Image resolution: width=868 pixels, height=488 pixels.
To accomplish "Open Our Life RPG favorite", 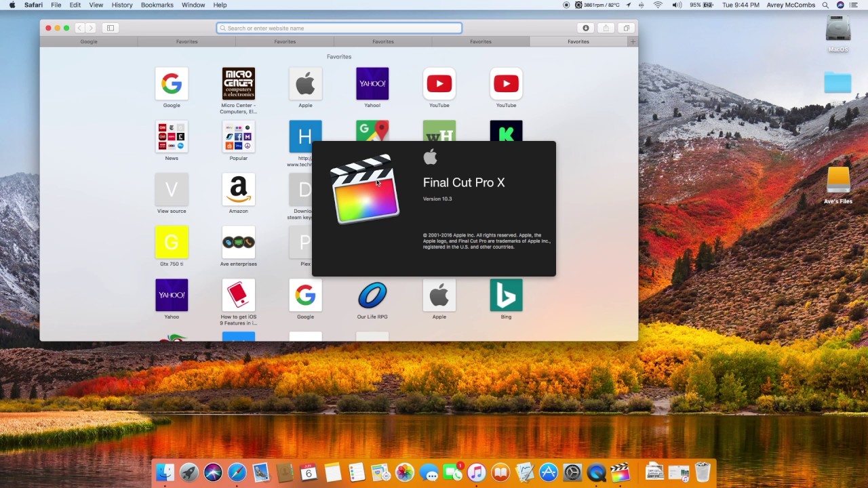I will click(372, 296).
